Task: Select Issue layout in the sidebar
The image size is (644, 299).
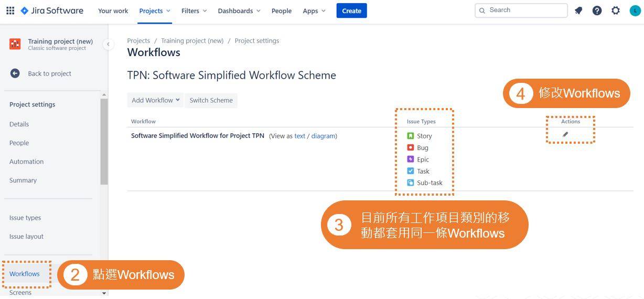Action: click(x=26, y=237)
